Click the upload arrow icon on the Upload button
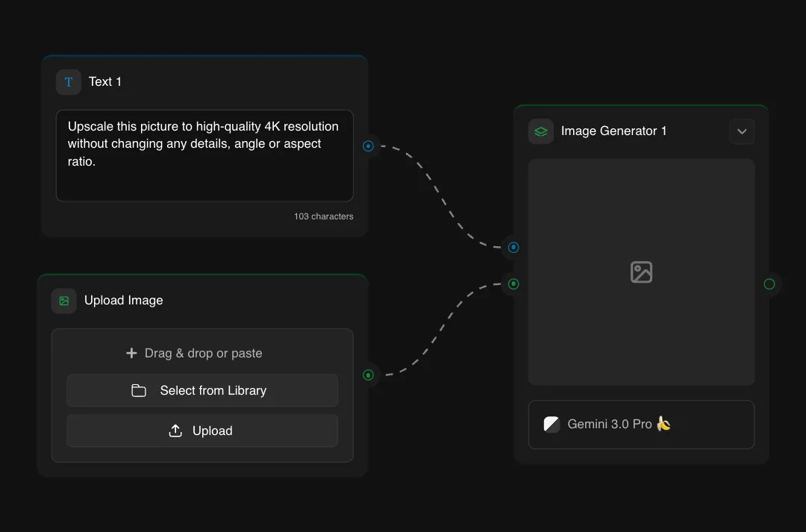Image resolution: width=806 pixels, height=532 pixels. [x=175, y=431]
